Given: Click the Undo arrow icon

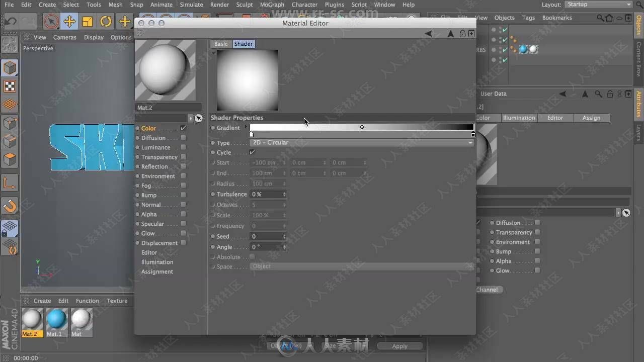Looking at the screenshot, I should [11, 22].
